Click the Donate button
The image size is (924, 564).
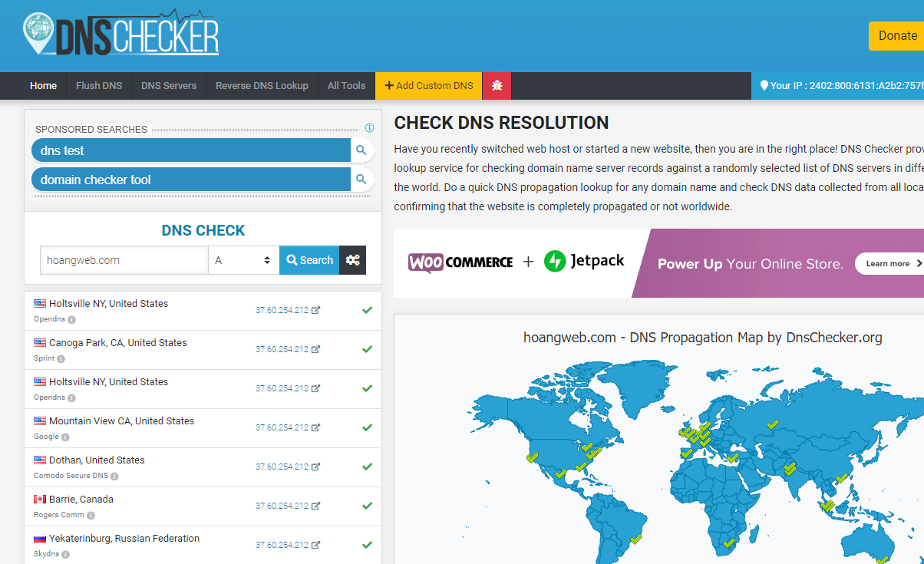click(x=896, y=35)
